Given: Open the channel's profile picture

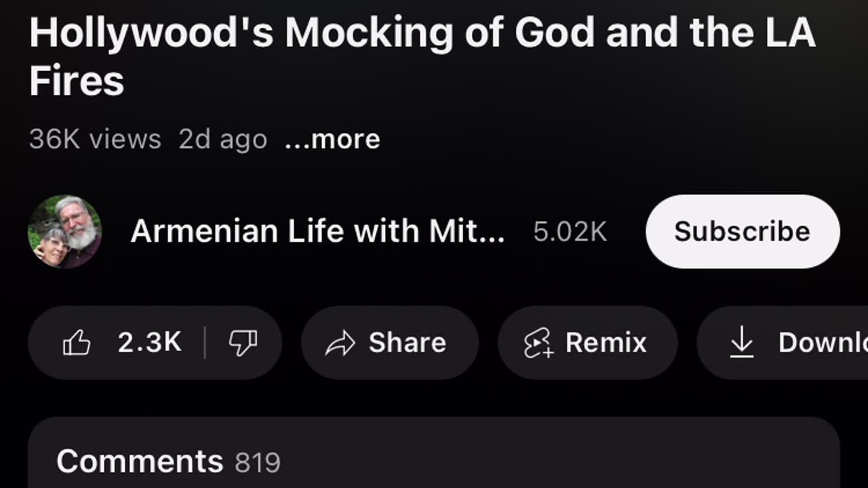Looking at the screenshot, I should click(65, 232).
